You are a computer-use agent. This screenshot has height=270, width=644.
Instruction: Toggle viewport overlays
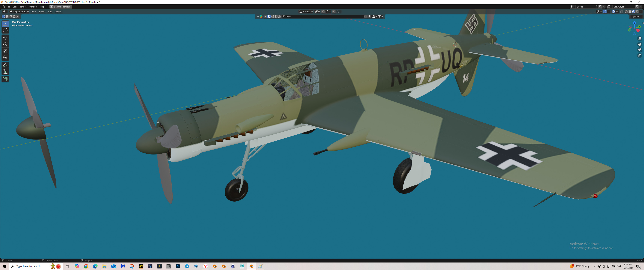pyautogui.click(x=613, y=12)
